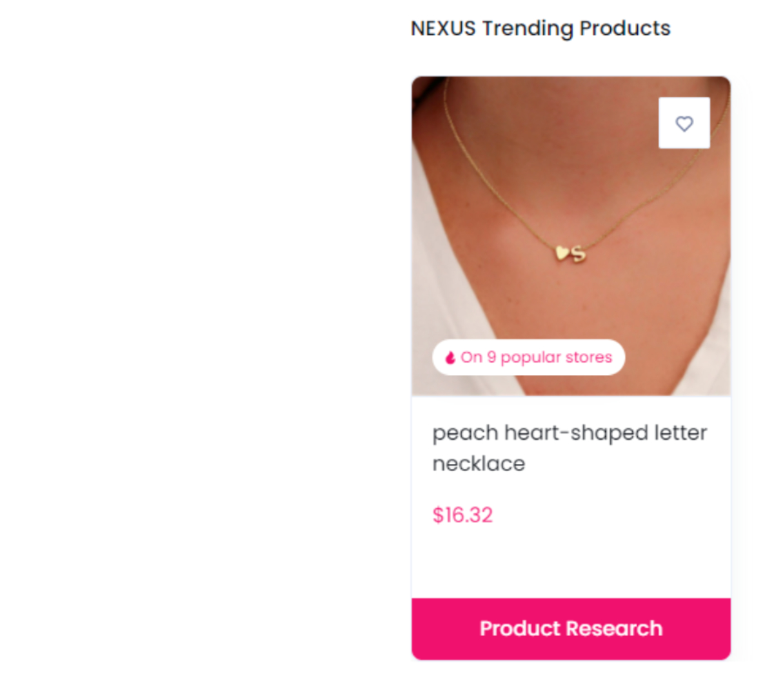
Task: Click the word "NEXUS" in the heading
Action: [x=443, y=28]
